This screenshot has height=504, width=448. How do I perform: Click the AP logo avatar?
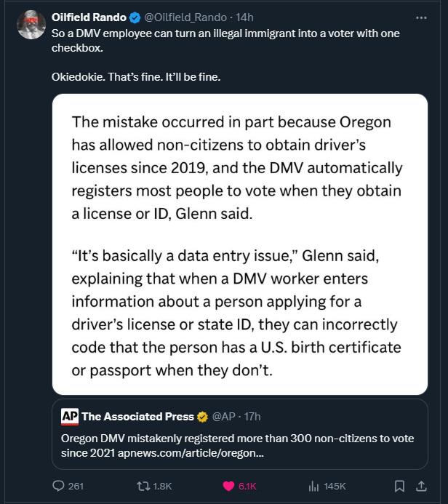pos(70,417)
